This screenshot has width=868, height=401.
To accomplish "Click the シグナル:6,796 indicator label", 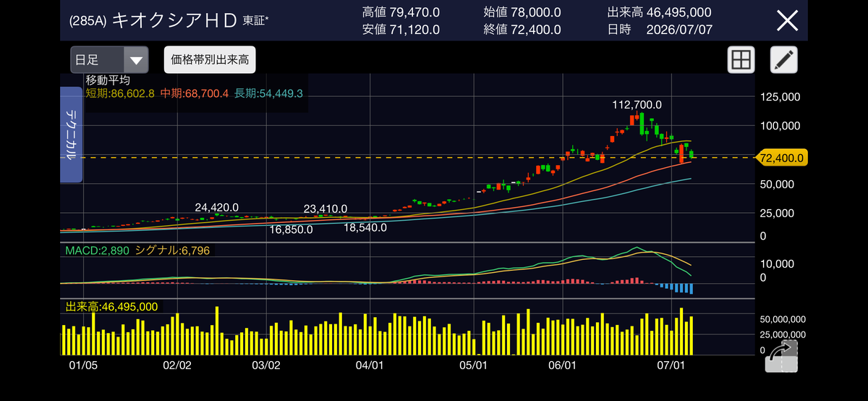I will (173, 250).
